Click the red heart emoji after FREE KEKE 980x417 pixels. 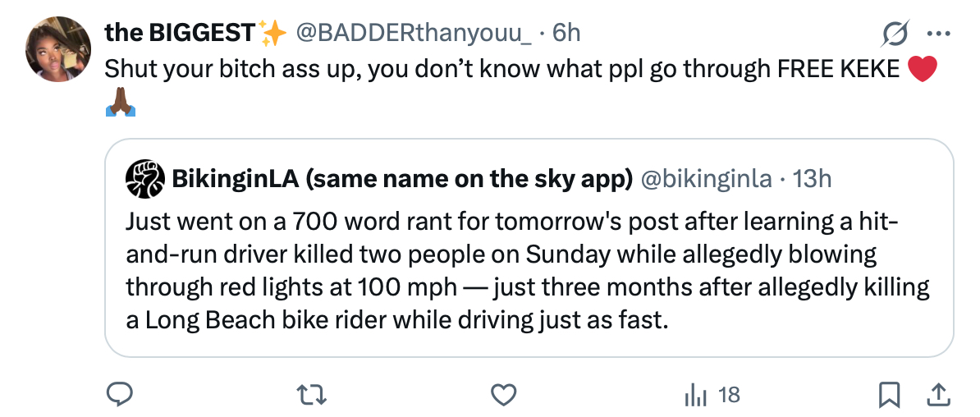(923, 70)
